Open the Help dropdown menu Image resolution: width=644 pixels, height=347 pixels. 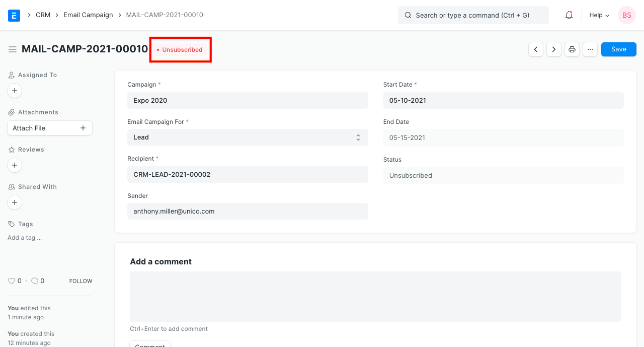[599, 15]
